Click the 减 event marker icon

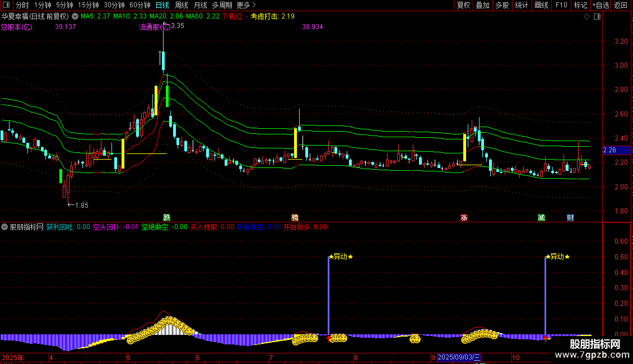(x=541, y=217)
